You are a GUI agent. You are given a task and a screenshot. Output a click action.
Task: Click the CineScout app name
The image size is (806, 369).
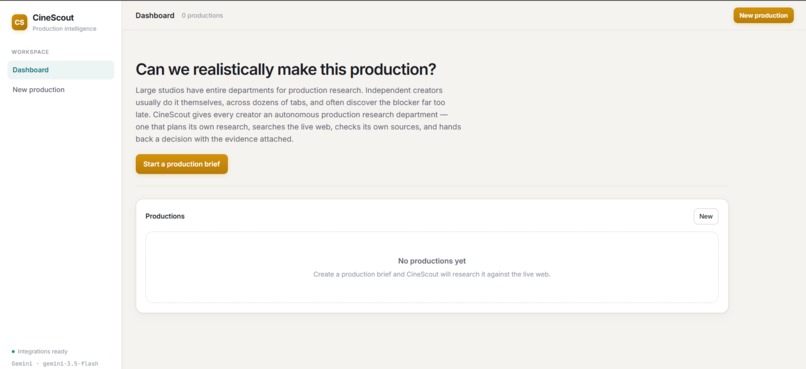(x=53, y=17)
